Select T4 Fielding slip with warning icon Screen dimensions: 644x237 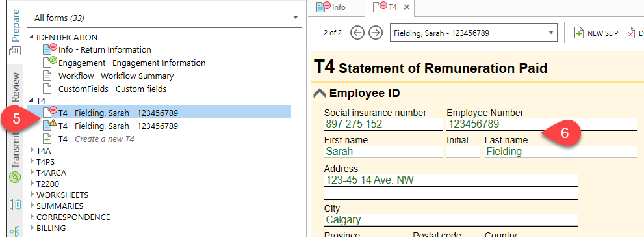(x=118, y=126)
